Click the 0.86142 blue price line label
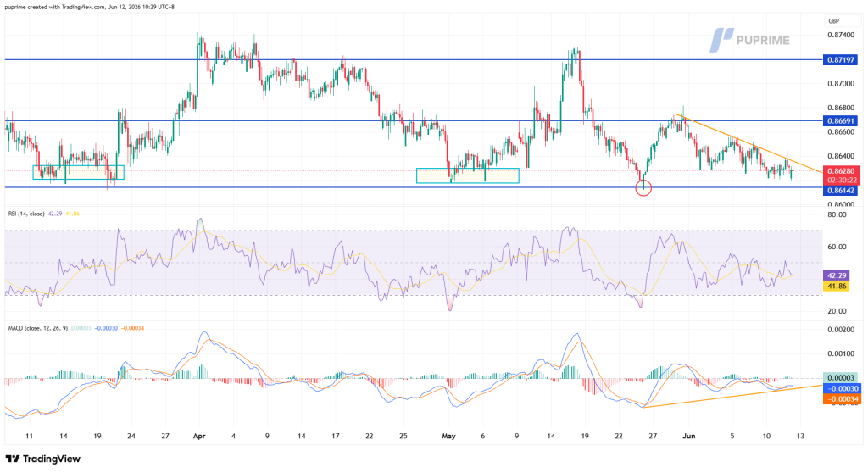The image size is (868, 473). tap(841, 191)
